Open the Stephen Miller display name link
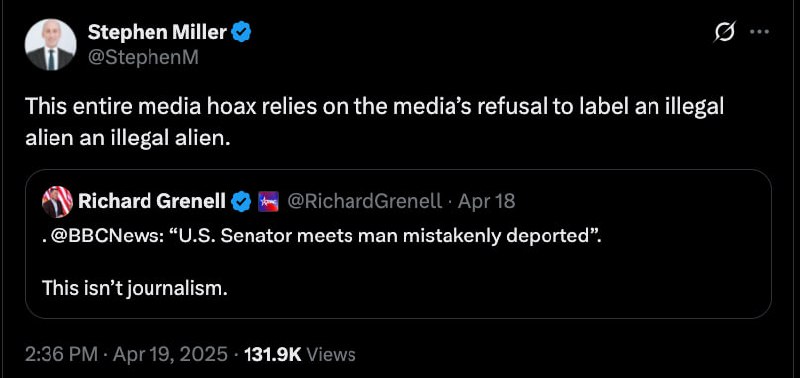 coord(157,33)
